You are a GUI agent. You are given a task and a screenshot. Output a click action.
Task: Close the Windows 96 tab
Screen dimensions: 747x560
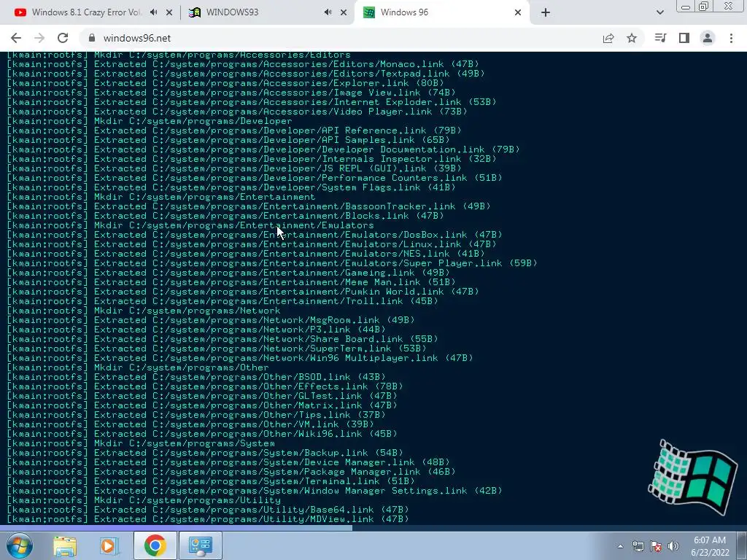pyautogui.click(x=518, y=12)
